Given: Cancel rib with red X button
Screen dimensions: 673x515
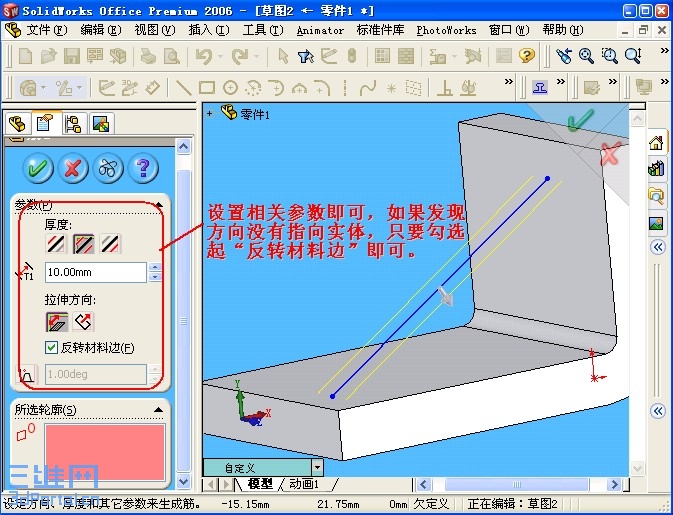Looking at the screenshot, I should point(73,168).
